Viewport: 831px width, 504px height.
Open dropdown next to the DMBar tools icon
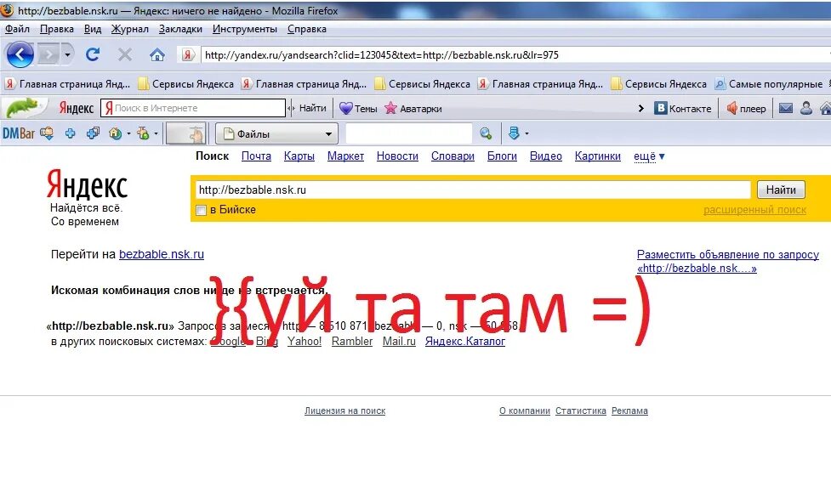point(156,134)
